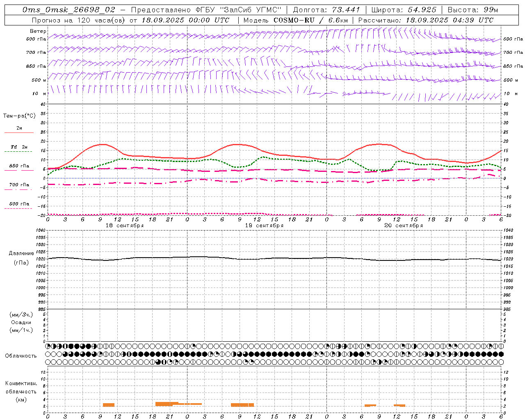
Task: Select the (мм/3ч.) precipitation unit label
Action: coord(21,315)
